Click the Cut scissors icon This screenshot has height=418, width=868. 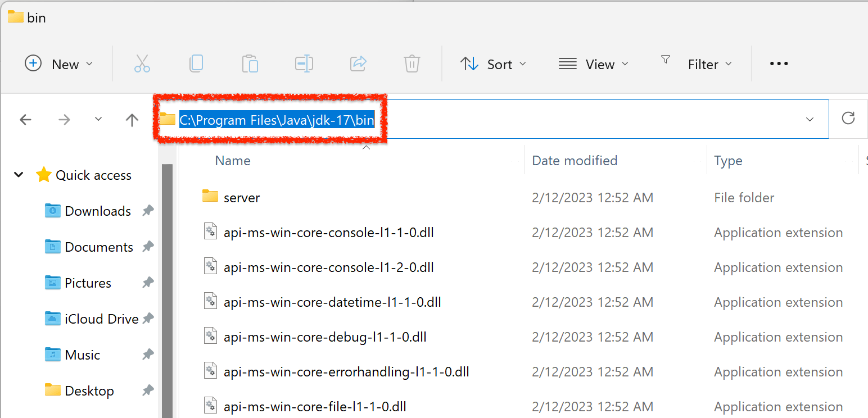(142, 63)
